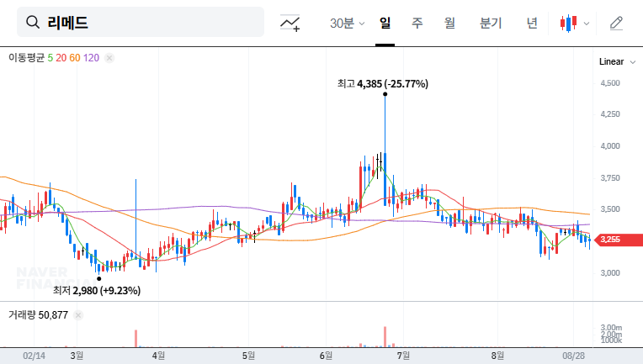Click the 6월 date axis label

(x=326, y=356)
